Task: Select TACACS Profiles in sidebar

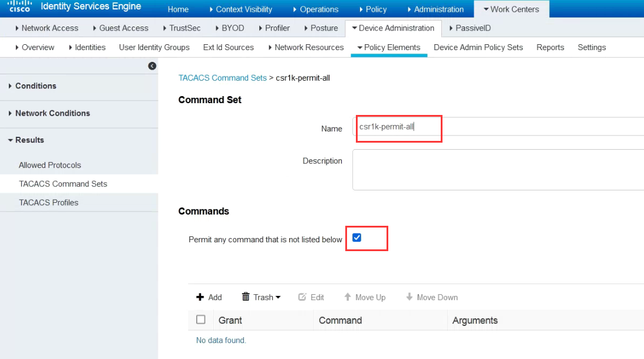Action: (48, 203)
